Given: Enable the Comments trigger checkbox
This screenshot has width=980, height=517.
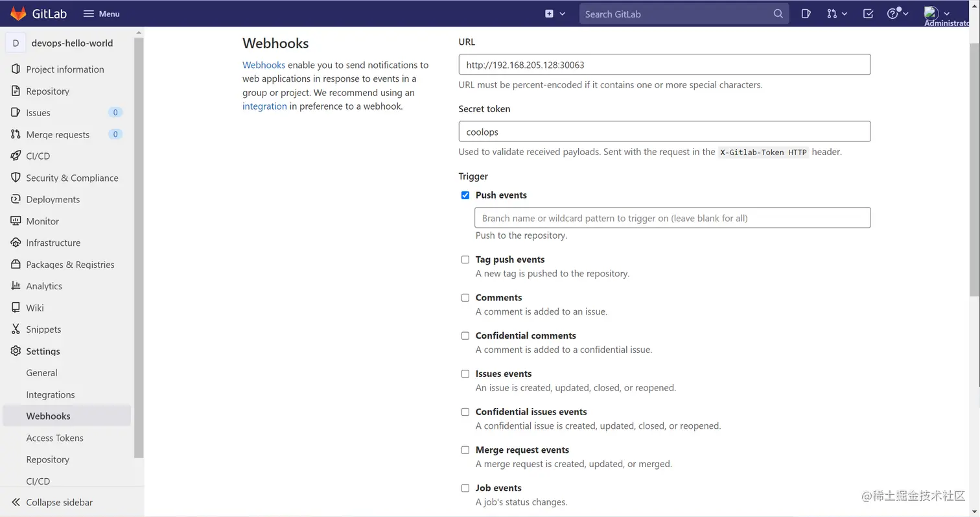Looking at the screenshot, I should tap(465, 298).
